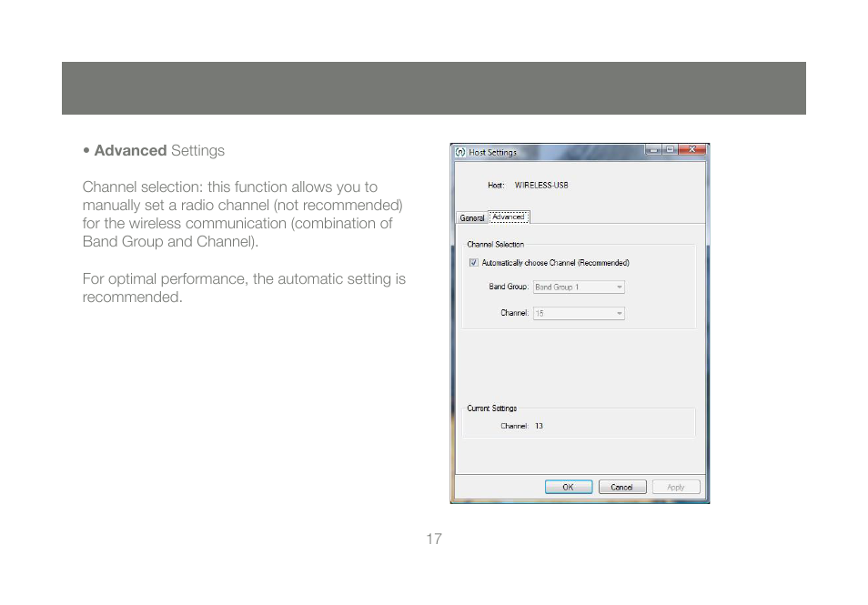Click the WIRELESS-USB host name

541,186
